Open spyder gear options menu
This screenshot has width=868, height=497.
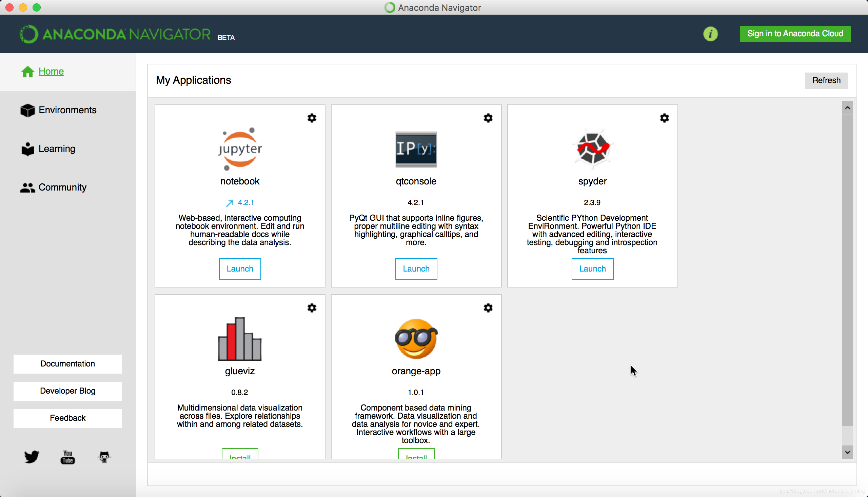point(664,118)
